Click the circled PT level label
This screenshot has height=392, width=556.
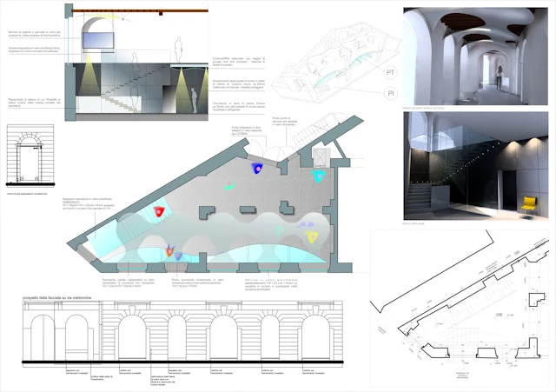pos(390,73)
